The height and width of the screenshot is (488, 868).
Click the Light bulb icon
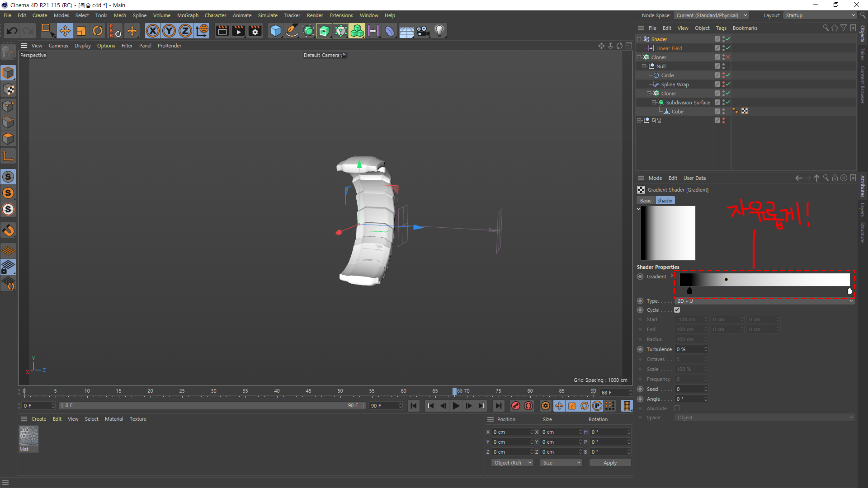(439, 31)
